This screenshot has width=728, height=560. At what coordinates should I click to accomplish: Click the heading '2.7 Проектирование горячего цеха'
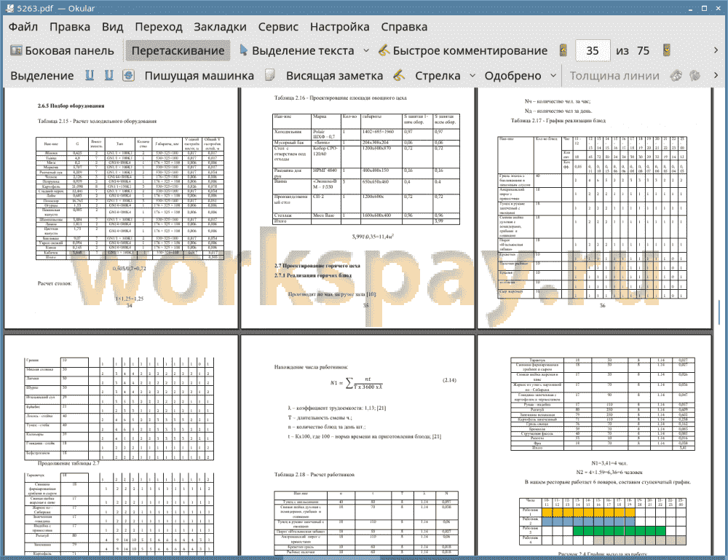(x=317, y=266)
